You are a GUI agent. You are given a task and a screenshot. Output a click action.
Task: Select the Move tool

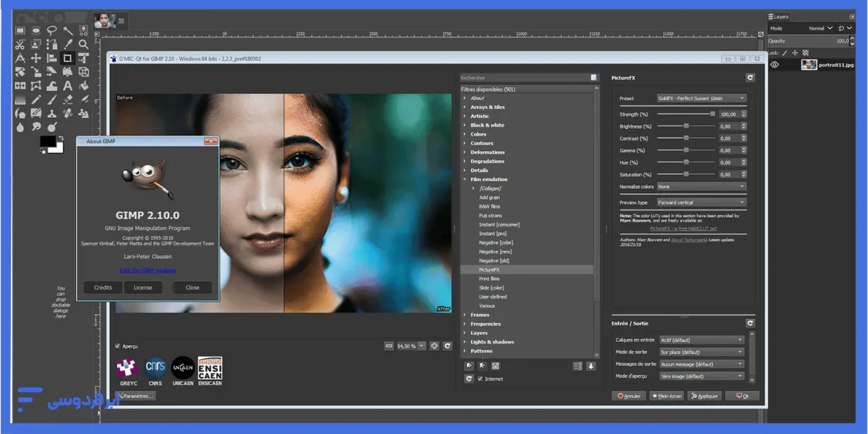[36, 58]
